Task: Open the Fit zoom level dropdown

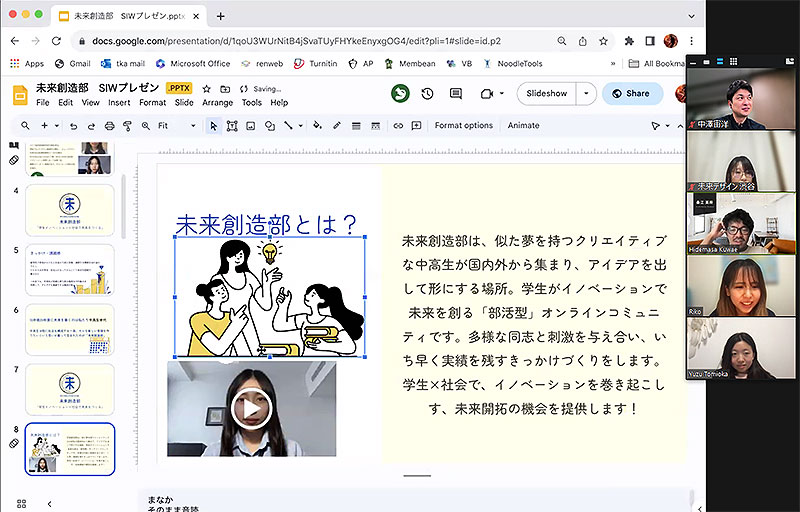Action: 177,126
